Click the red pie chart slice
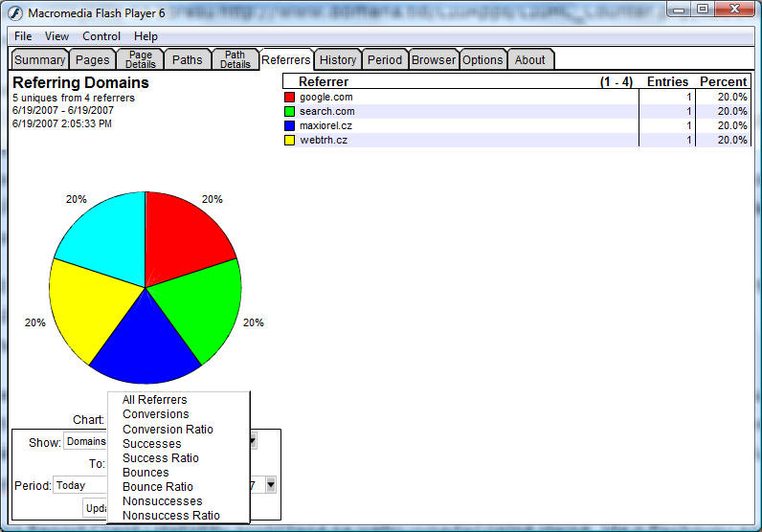Screen dimensions: 762x532 point(182,238)
